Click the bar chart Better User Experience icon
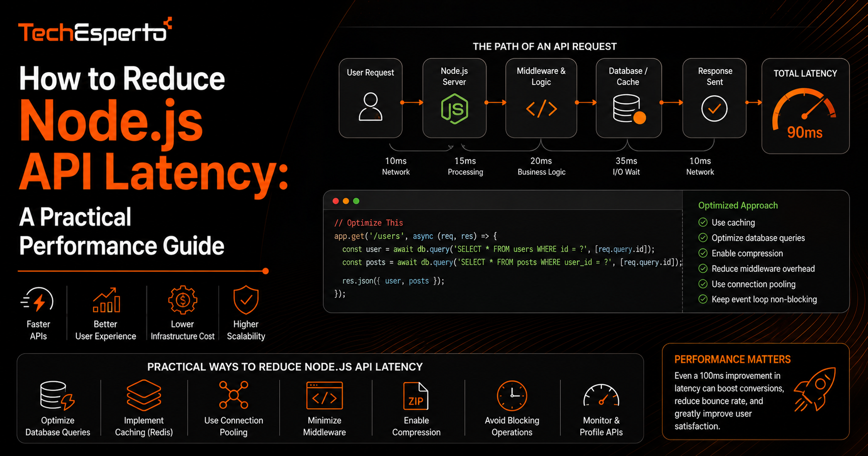This screenshot has height=456, width=868. [106, 300]
